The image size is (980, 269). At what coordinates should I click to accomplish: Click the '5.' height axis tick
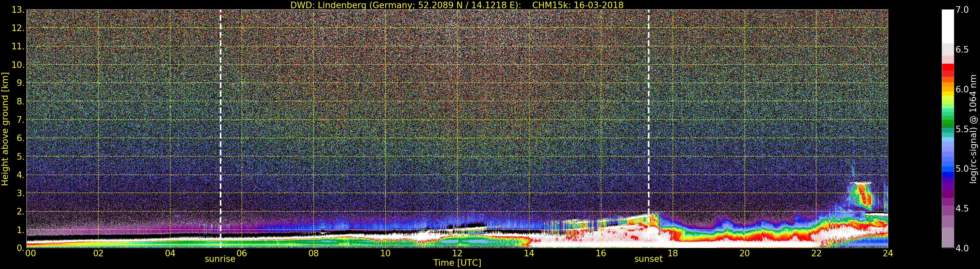[21, 156]
